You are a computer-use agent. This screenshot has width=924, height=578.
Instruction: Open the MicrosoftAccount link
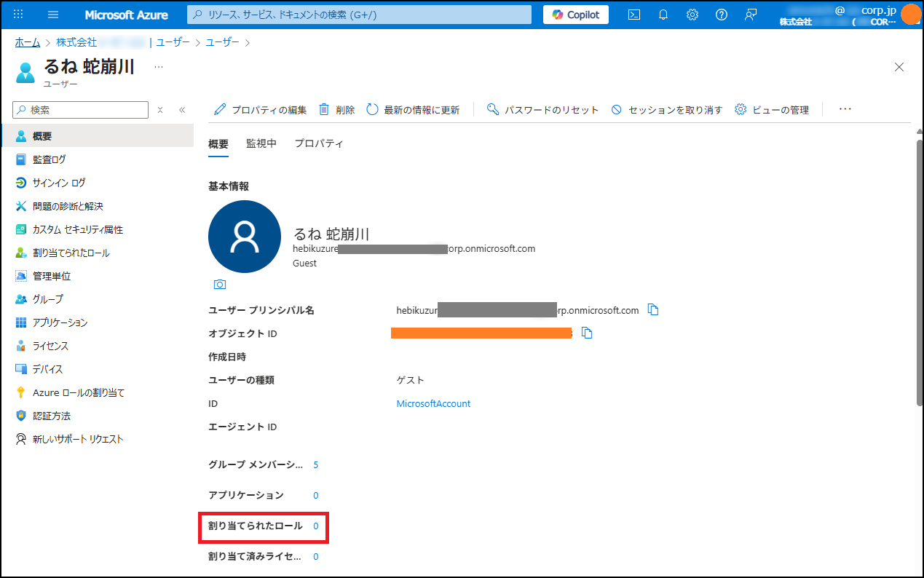[433, 403]
